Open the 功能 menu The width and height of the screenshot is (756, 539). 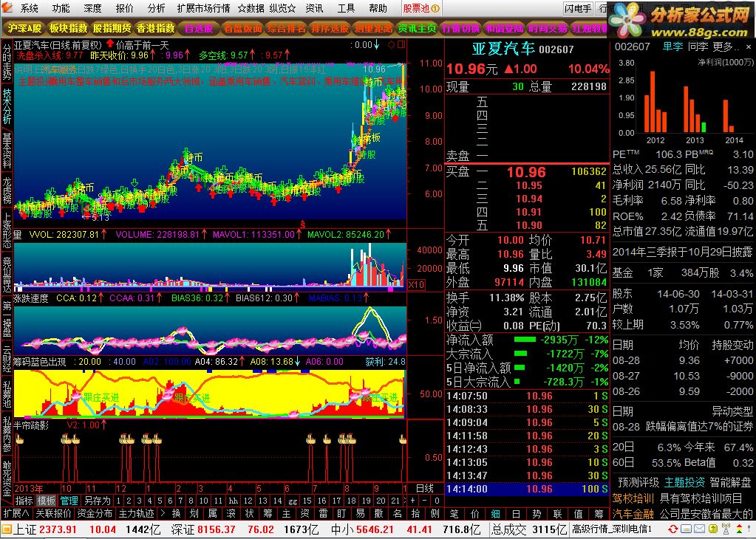tap(61, 8)
